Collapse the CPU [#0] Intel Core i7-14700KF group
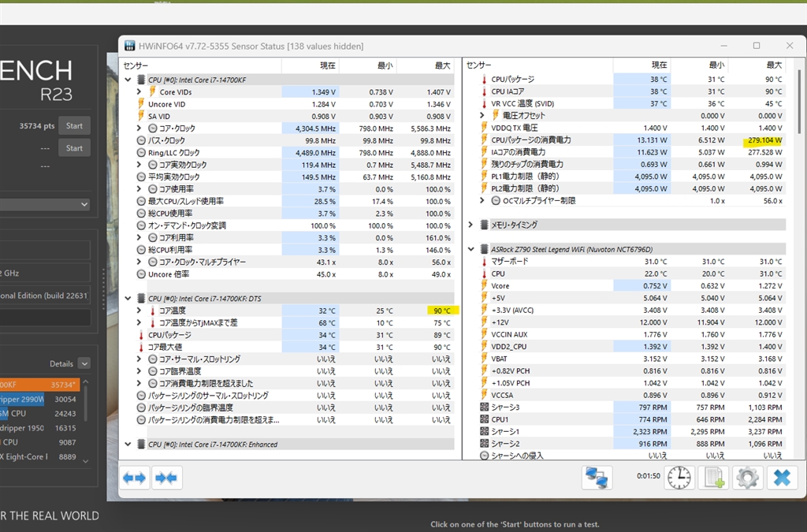The width and height of the screenshot is (807, 532). [128, 80]
